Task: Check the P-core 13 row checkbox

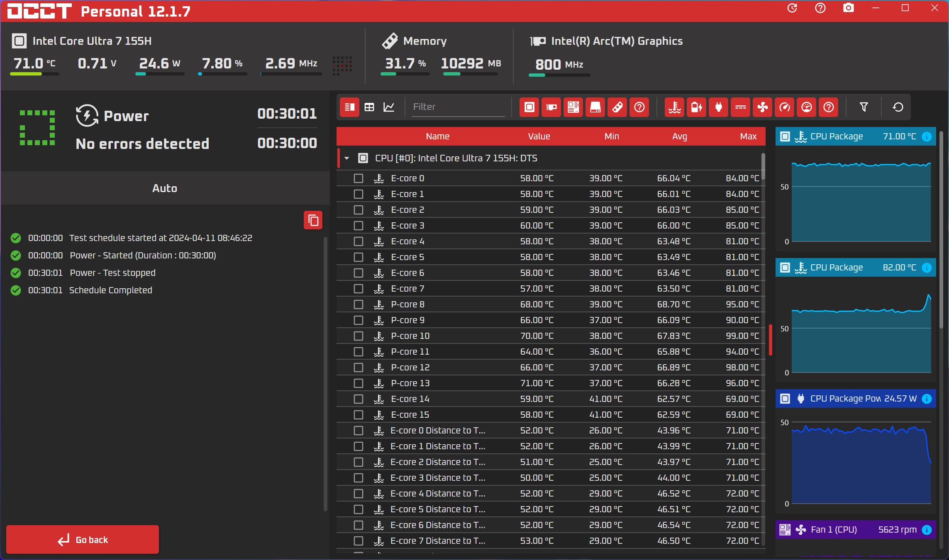Action: coord(359,383)
